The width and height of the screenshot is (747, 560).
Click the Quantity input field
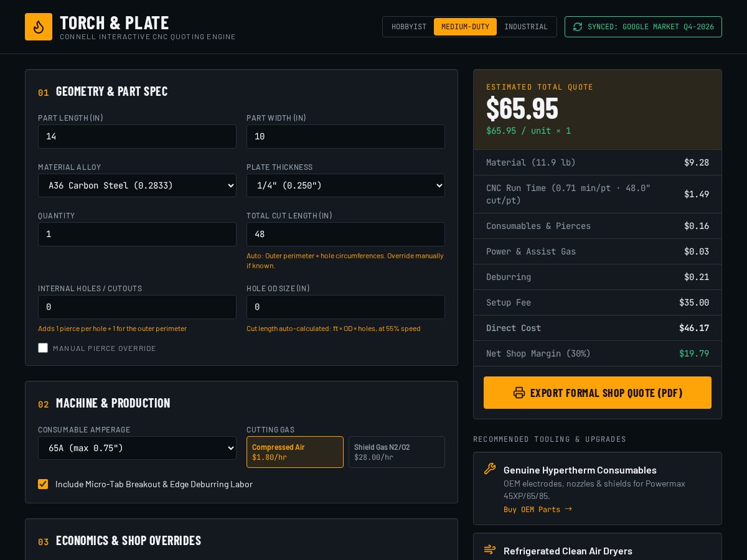pyautogui.click(x=137, y=234)
